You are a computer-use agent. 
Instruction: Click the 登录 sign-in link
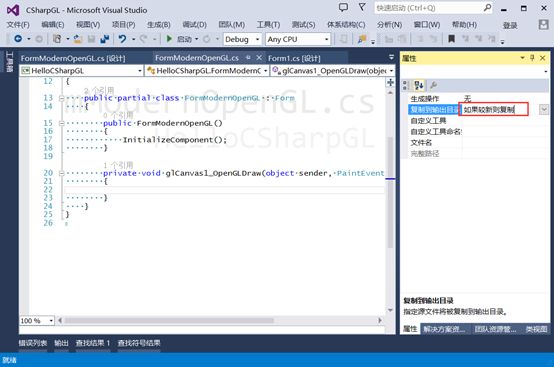point(510,25)
